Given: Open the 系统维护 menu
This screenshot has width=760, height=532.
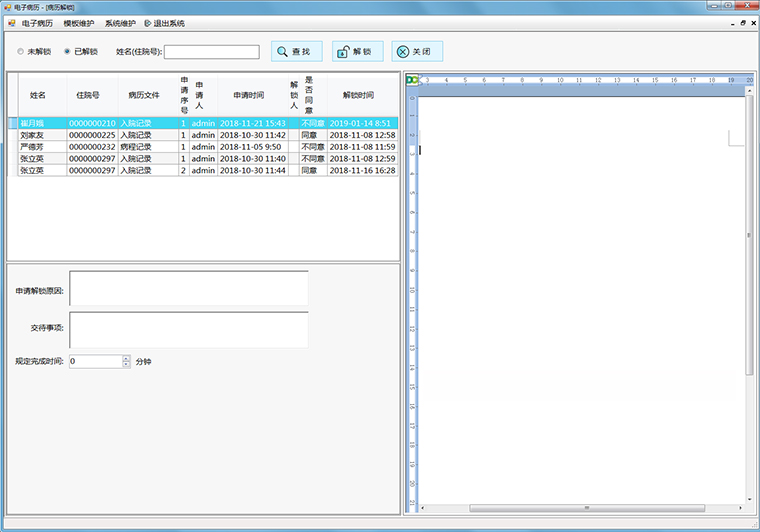Looking at the screenshot, I should coord(120,23).
